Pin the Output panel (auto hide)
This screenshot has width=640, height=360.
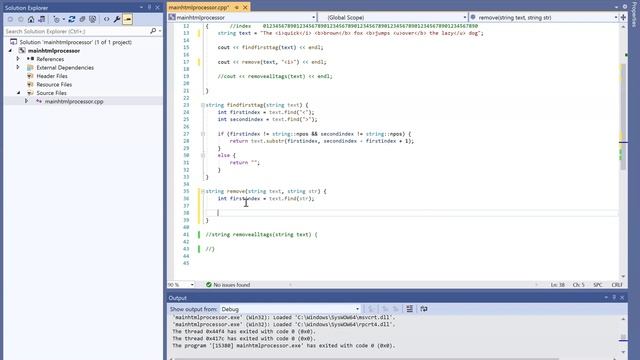614,298
